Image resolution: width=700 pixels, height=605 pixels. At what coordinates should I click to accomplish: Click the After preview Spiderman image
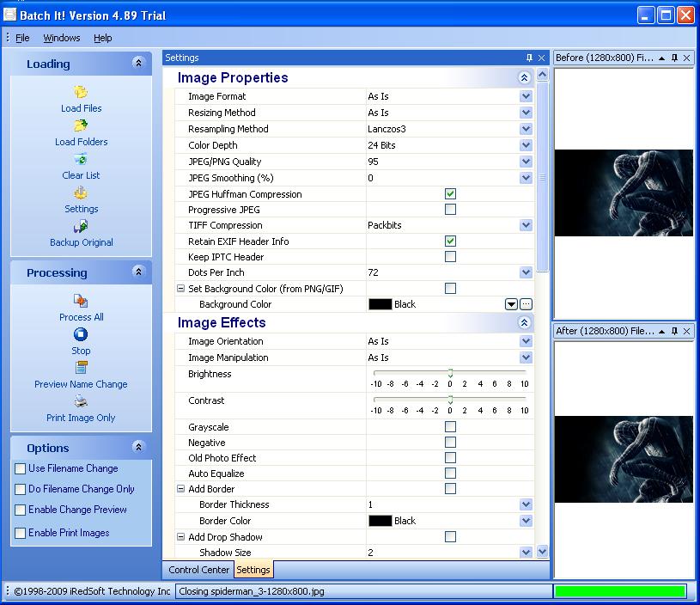624,459
